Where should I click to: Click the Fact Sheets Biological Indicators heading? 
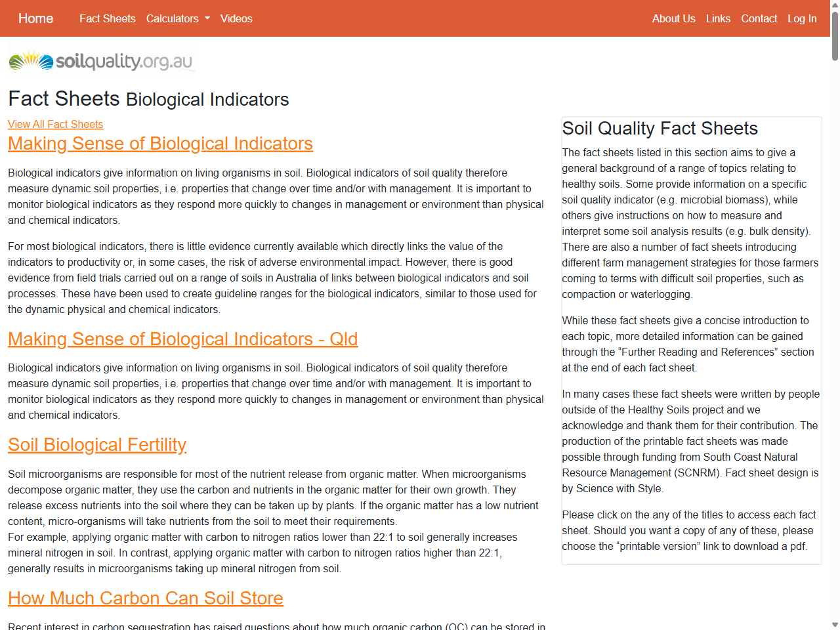[148, 99]
